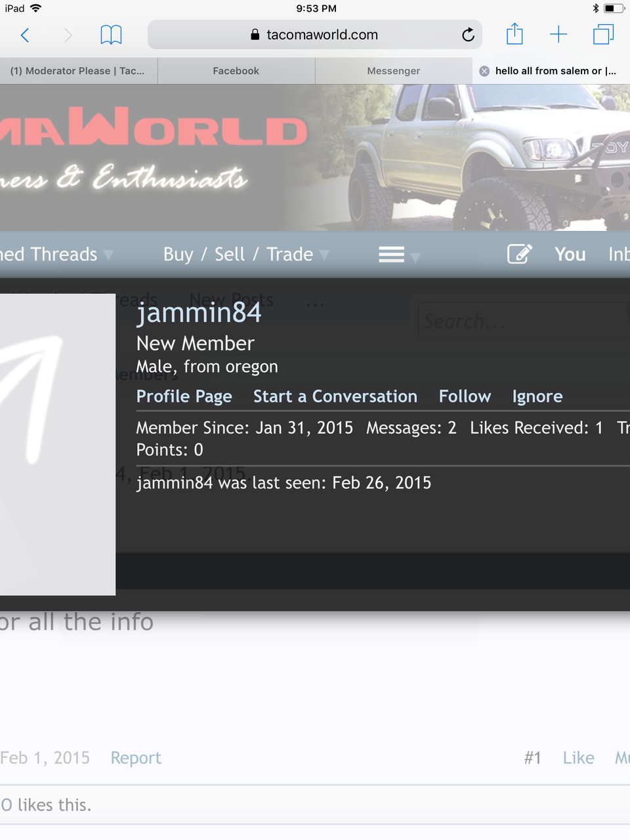The height and width of the screenshot is (840, 630).
Task: Expand the arrow beside hamburger menu
Action: coord(415,257)
